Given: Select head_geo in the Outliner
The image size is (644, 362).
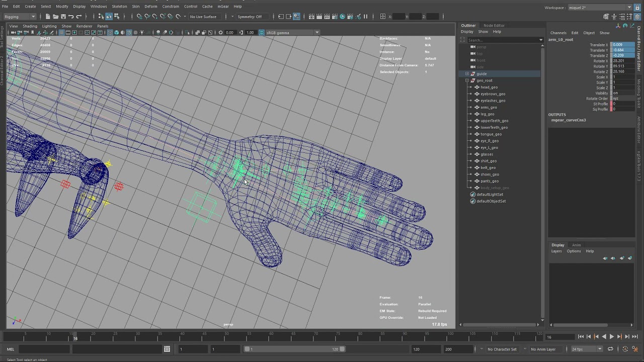Looking at the screenshot, I should point(489,87).
